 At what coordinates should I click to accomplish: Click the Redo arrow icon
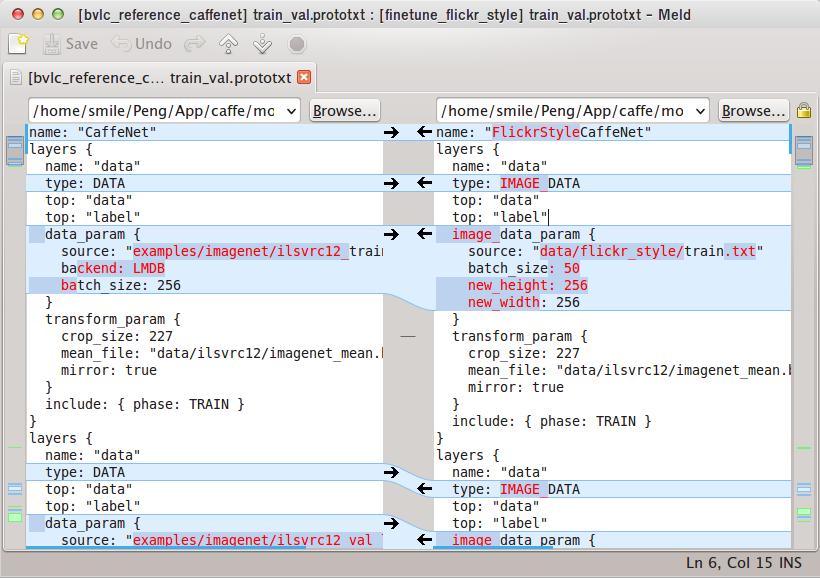pyautogui.click(x=194, y=44)
